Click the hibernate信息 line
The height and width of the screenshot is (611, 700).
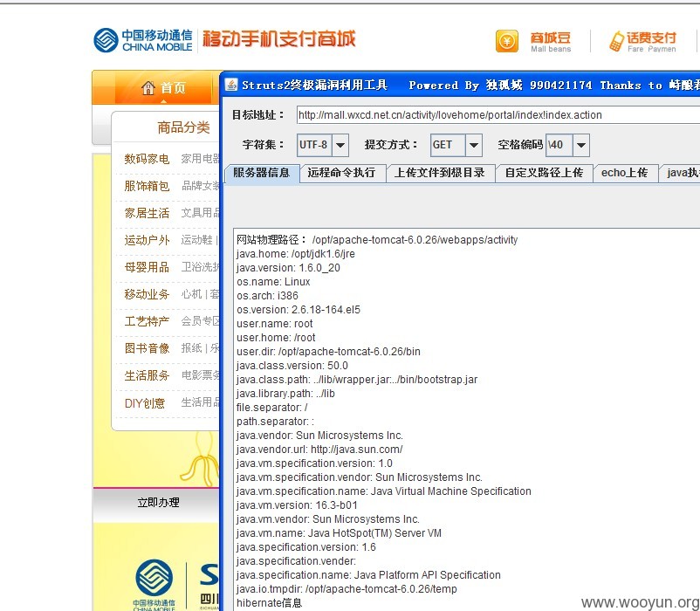pyautogui.click(x=269, y=603)
